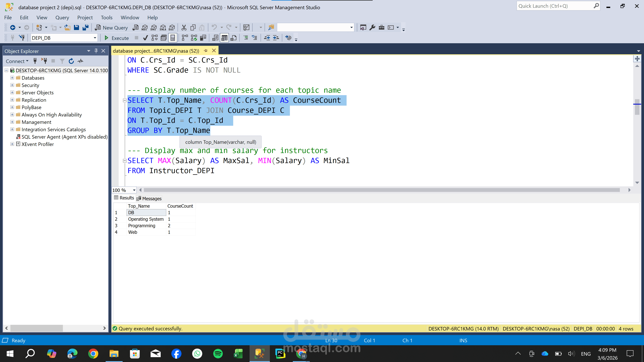
Task: Expand the Databases folder node
Action: coord(12,78)
